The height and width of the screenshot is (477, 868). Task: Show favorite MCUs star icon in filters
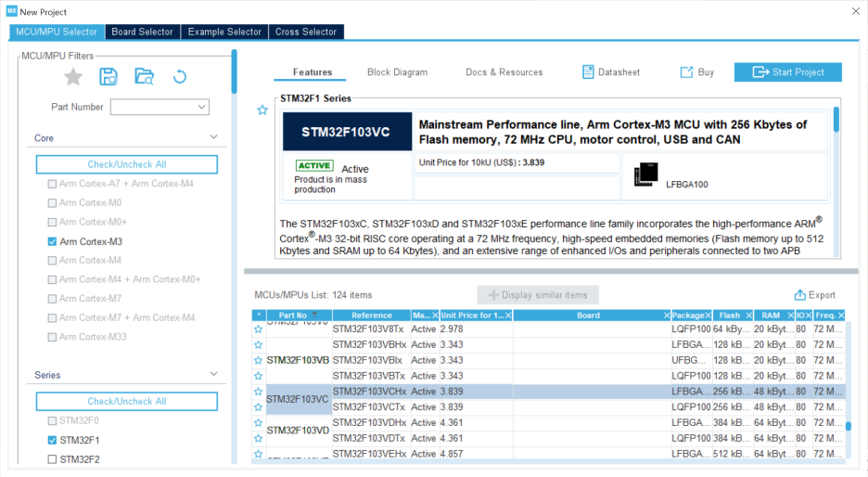click(x=73, y=76)
